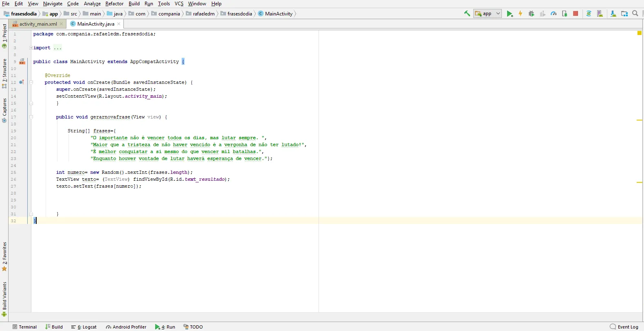The image size is (644, 331).
Task: Open the Tools menu
Action: click(164, 4)
